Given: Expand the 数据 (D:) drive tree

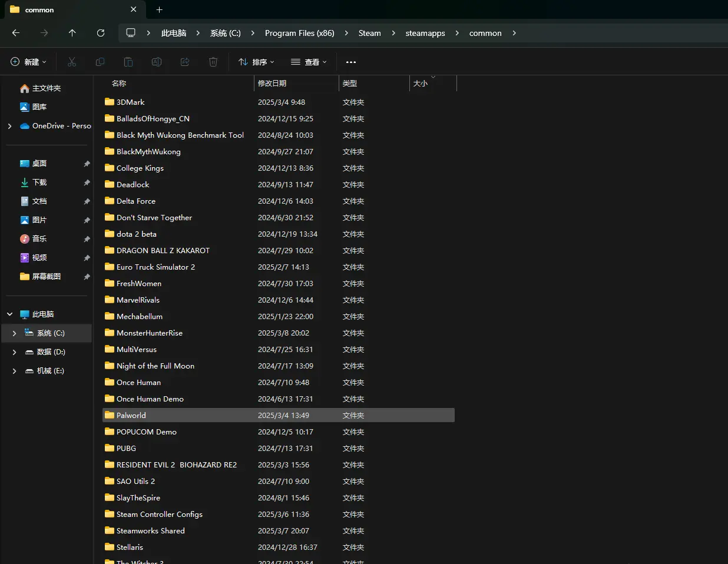Looking at the screenshot, I should pyautogui.click(x=14, y=352).
